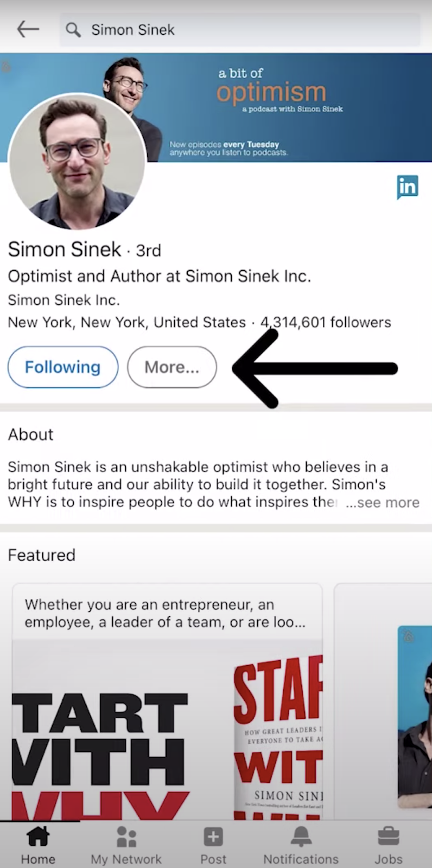Tap the LinkedIn logo badge
This screenshot has width=432, height=868.
[407, 187]
